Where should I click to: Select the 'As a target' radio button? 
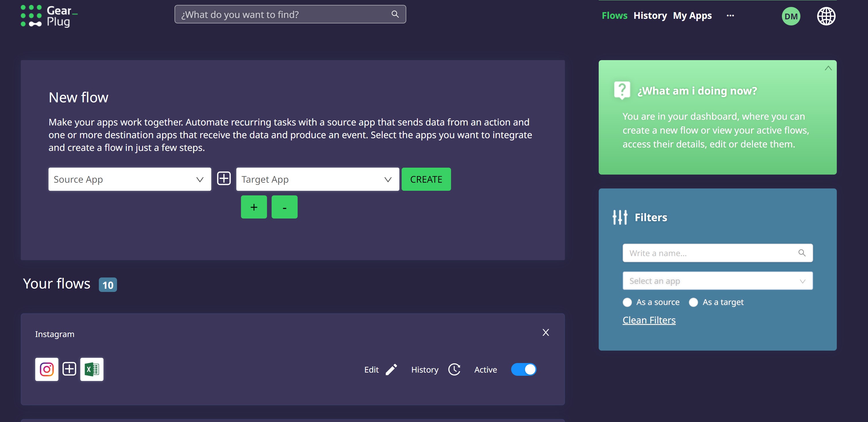(693, 302)
